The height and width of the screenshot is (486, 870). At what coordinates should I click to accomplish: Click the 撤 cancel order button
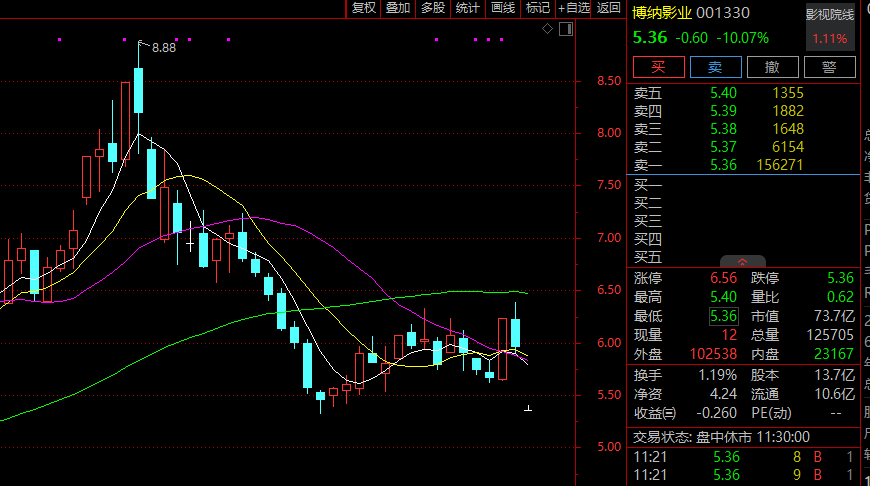(x=772, y=67)
